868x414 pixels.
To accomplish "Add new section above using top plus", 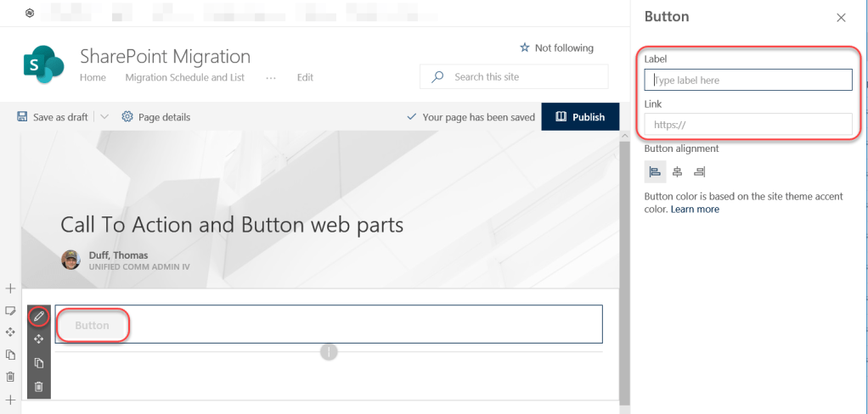I will 10,288.
